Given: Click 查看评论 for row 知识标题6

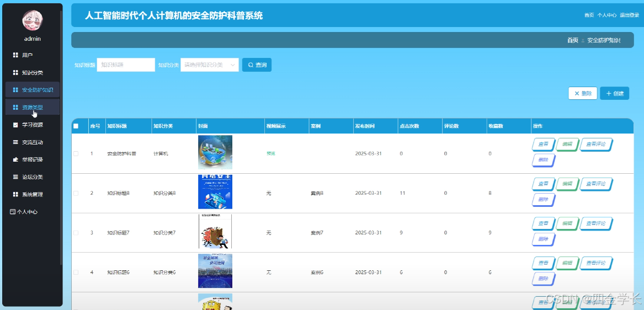Looking at the screenshot, I should click(596, 263).
